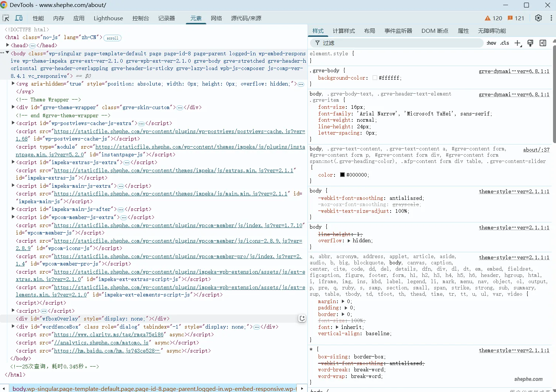Screen dimensions: 556x392
Task: Toggle the device toolbar emulation icon
Action: [x=19, y=18]
